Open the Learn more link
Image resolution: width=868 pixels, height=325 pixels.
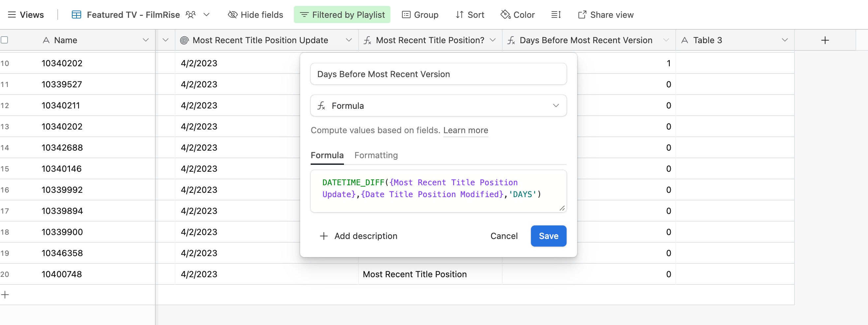[465, 130]
